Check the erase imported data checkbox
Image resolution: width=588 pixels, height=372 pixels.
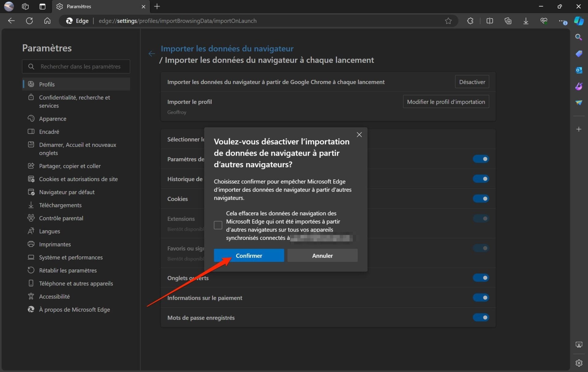[x=218, y=225]
